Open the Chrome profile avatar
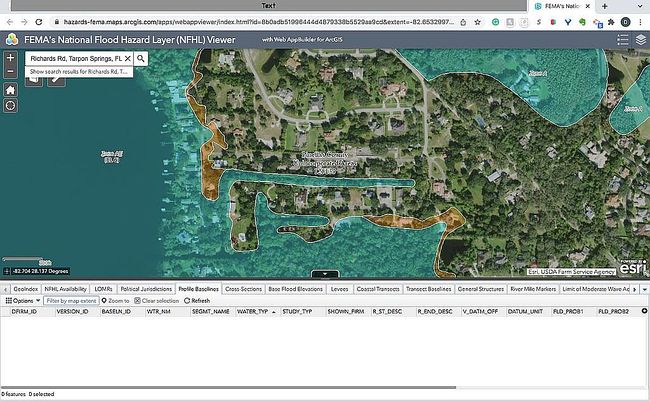The height and width of the screenshot is (401, 650). point(626,22)
